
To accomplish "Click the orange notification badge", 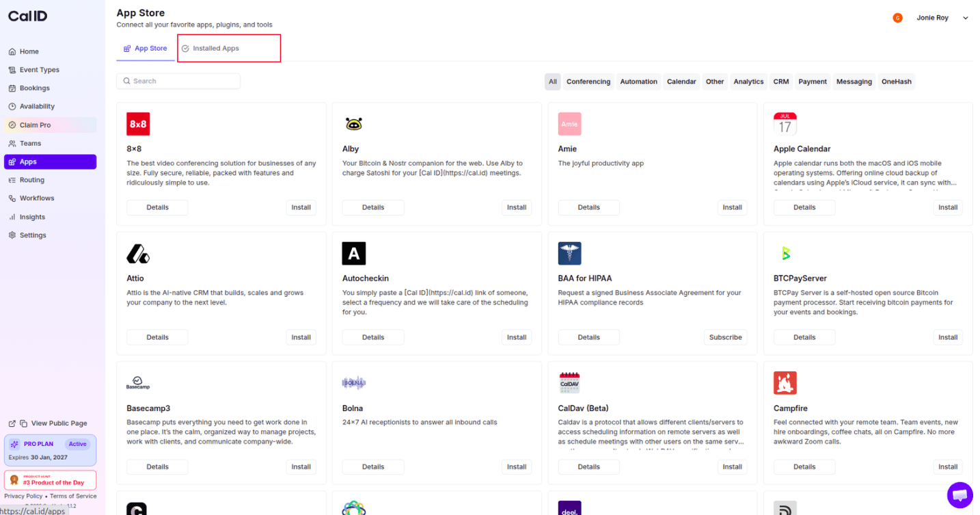I will (897, 18).
